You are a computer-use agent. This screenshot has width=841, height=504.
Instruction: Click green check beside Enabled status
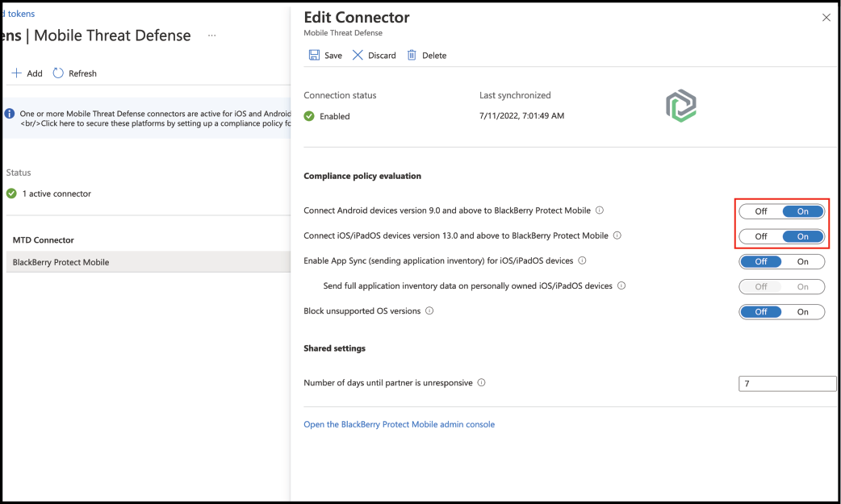[309, 116]
